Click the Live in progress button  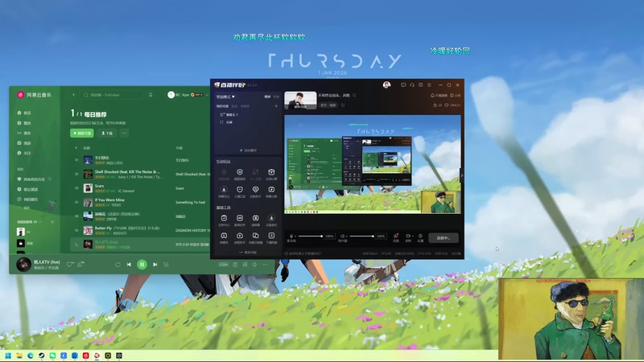[444, 238]
